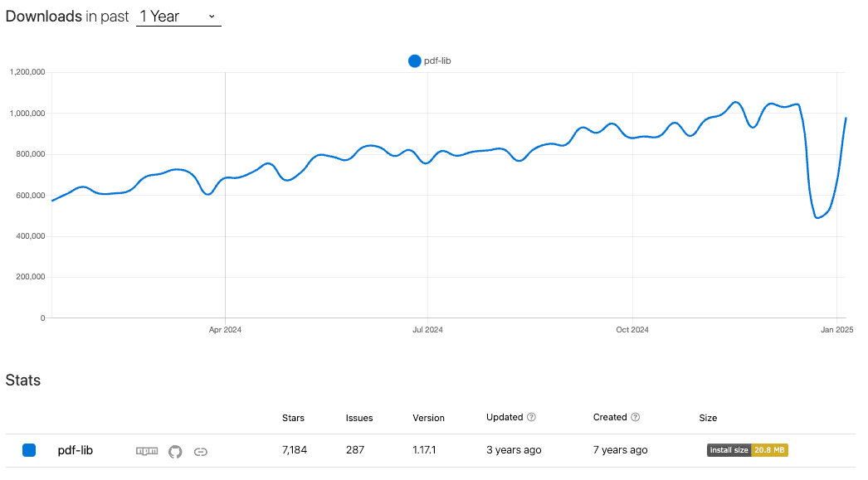Click the Stars column header

(x=293, y=418)
